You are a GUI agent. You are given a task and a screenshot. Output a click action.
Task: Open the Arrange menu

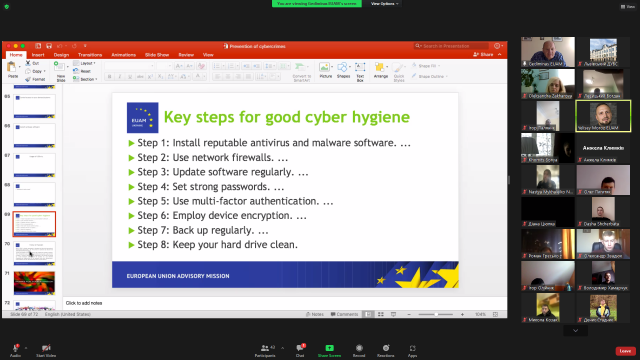coord(380,70)
